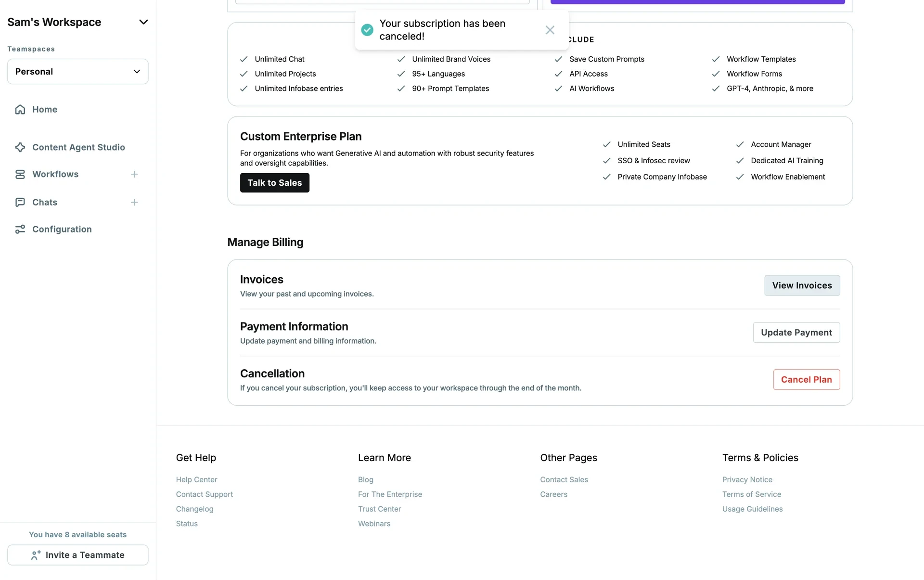This screenshot has height=580, width=924.
Task: Click the Custom Enterprise Plan heading
Action: pyautogui.click(x=301, y=137)
